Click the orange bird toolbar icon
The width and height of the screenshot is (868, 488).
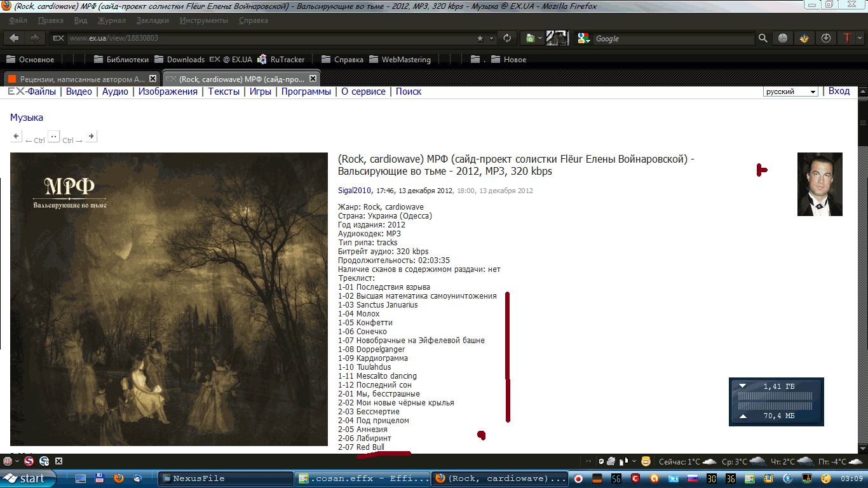point(804,38)
